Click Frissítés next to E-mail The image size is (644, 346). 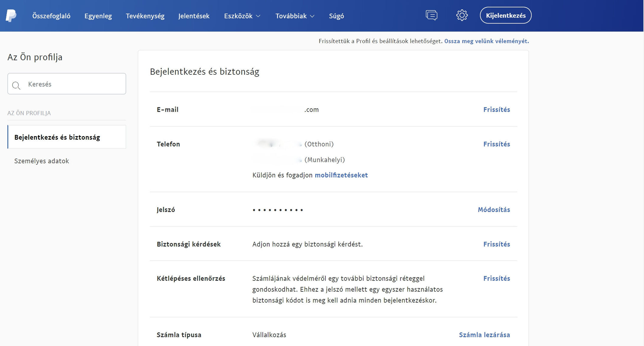(x=496, y=110)
